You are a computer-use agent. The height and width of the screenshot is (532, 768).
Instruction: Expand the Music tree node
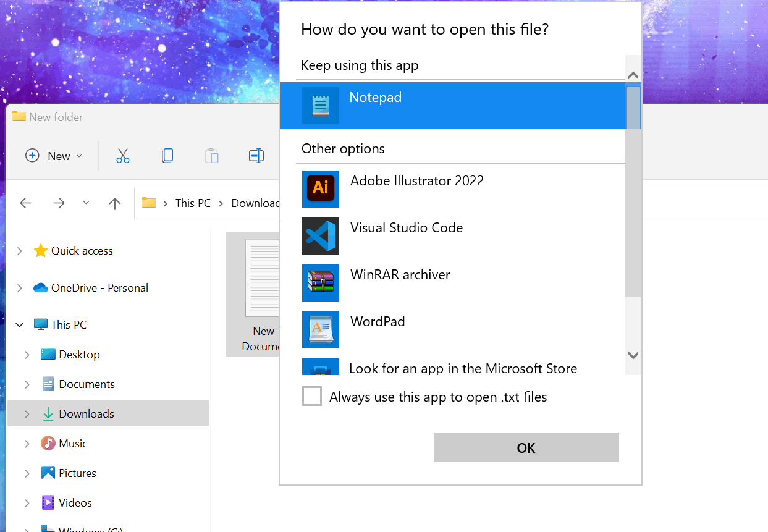pos(27,444)
